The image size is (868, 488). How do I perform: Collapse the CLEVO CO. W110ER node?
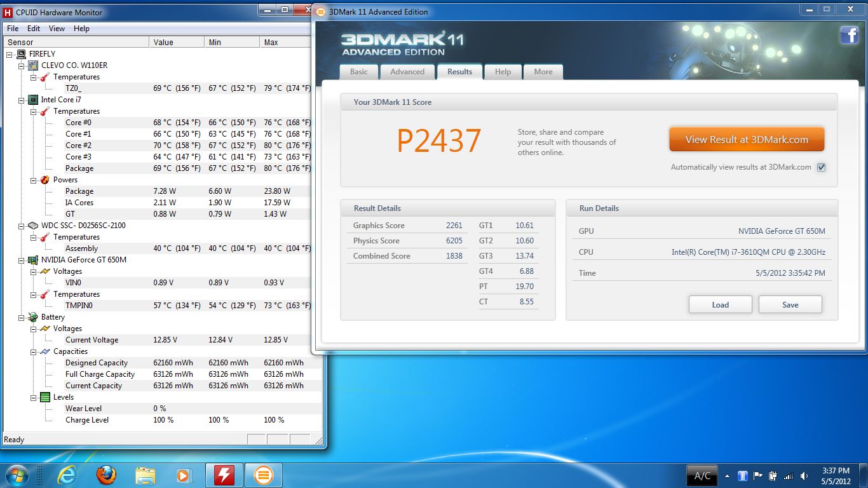click(x=22, y=65)
